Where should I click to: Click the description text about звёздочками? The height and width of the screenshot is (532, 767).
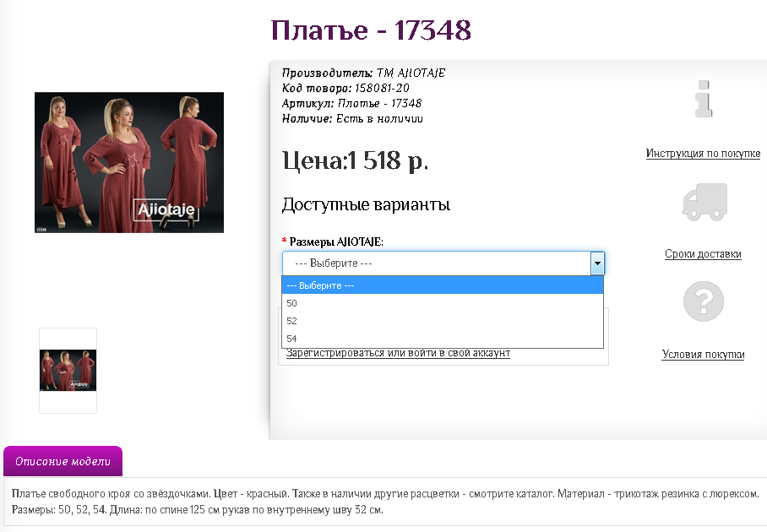tap(385, 502)
